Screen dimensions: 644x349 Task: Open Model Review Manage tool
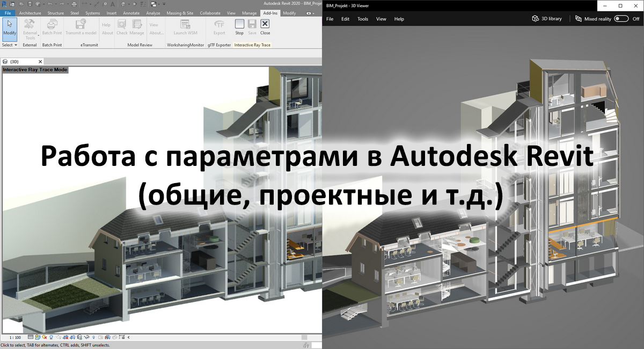coord(137,28)
